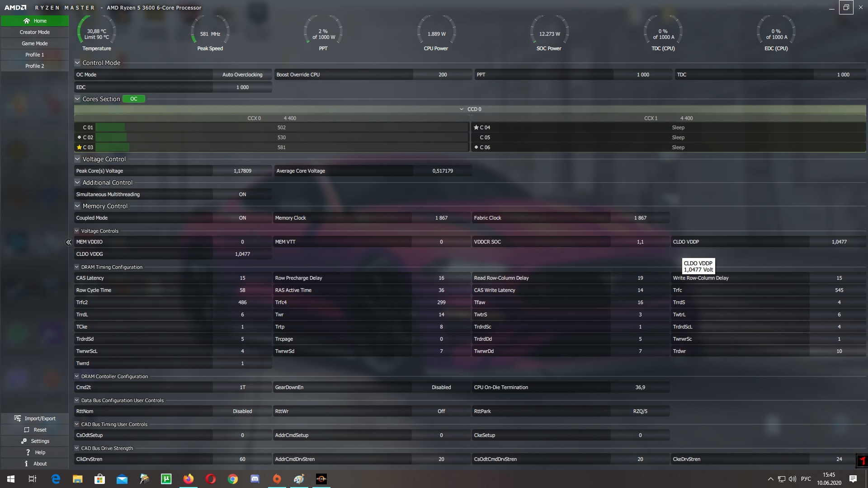868x488 pixels.
Task: Open the About info item
Action: (27, 464)
